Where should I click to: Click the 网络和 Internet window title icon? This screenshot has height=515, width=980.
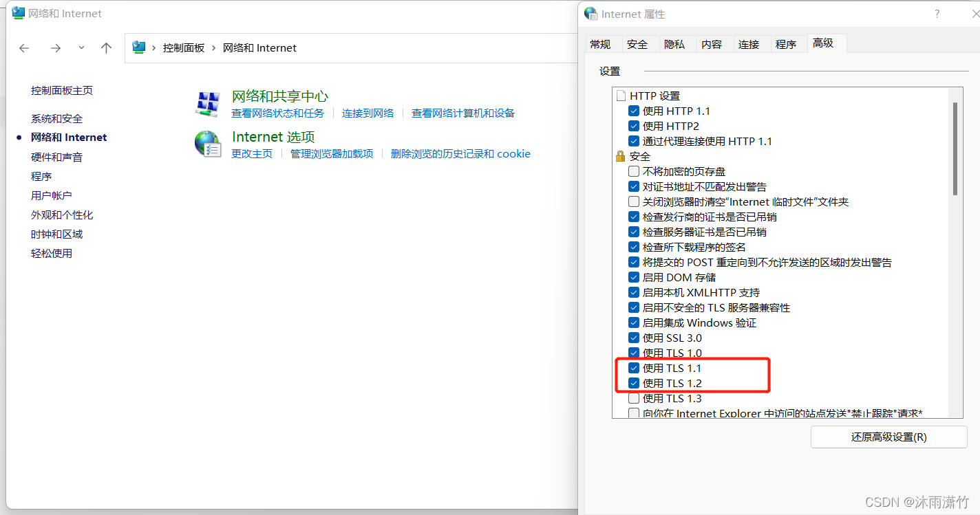click(18, 13)
